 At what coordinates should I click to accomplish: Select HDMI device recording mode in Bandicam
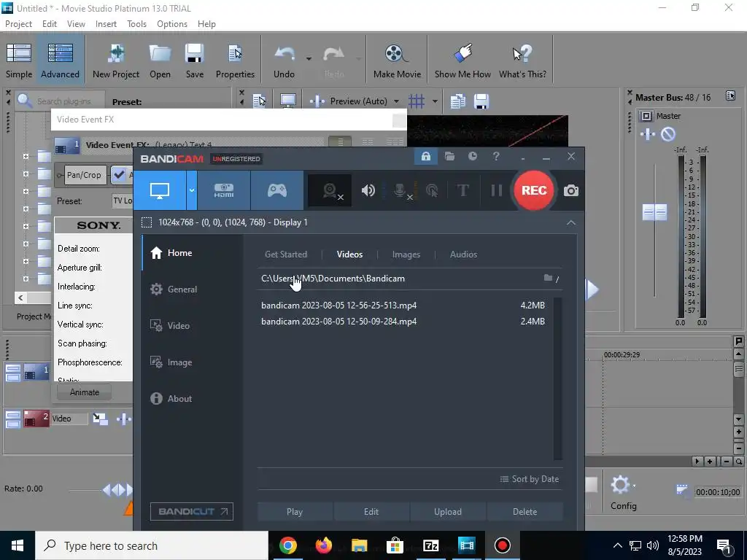pyautogui.click(x=224, y=190)
